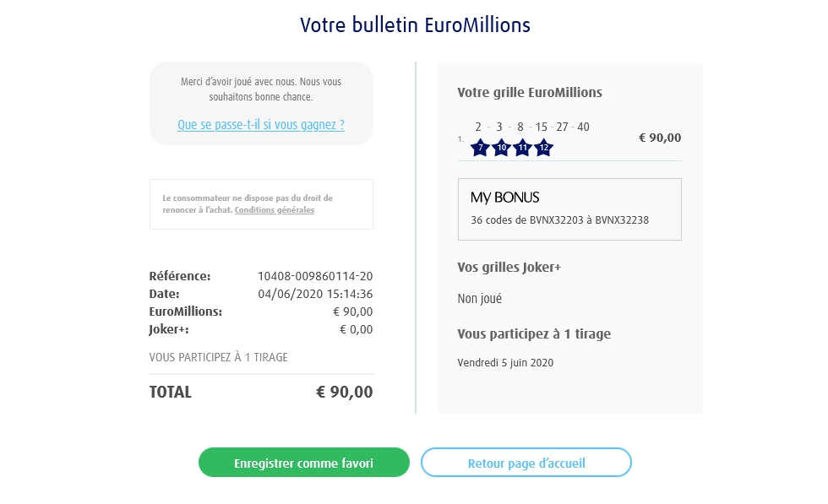Select the reference number 10408-009860114-20
Viewport: 828px width, 504px height.
(x=315, y=276)
